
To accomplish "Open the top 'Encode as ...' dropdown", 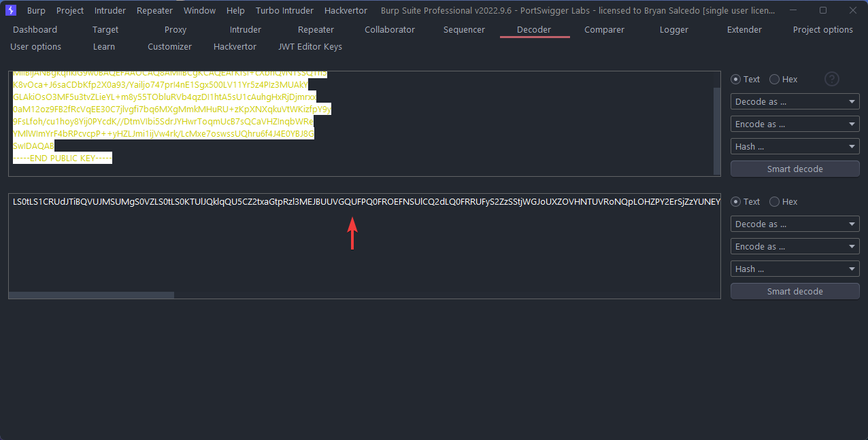I will (795, 124).
